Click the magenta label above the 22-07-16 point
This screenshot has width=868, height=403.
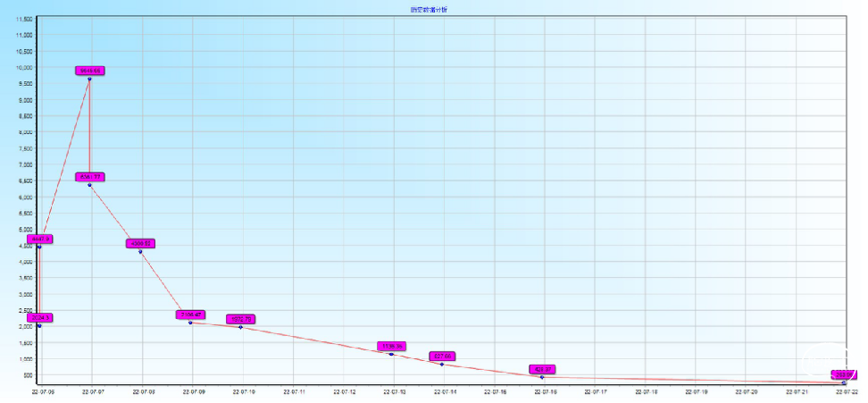click(x=543, y=369)
